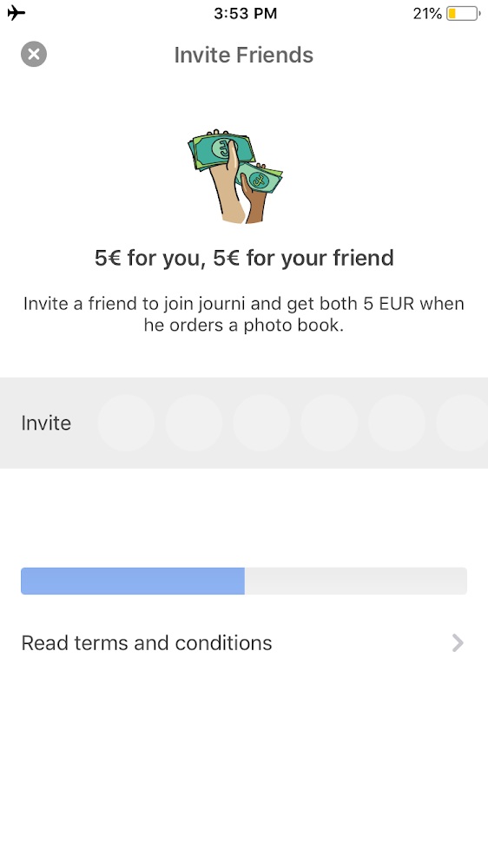Click the gray unfilled part of progress bar

click(356, 581)
